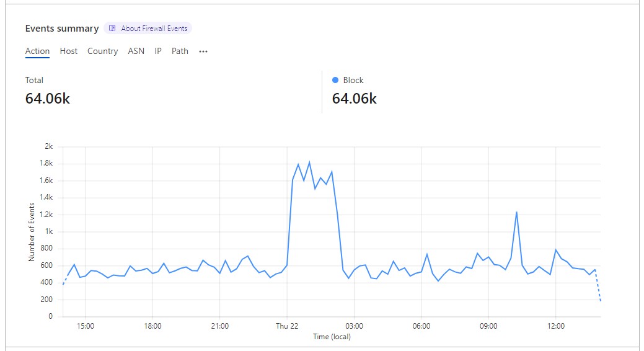Image resolution: width=644 pixels, height=351 pixels.
Task: Click the Block 64.06k count
Action: tap(355, 99)
